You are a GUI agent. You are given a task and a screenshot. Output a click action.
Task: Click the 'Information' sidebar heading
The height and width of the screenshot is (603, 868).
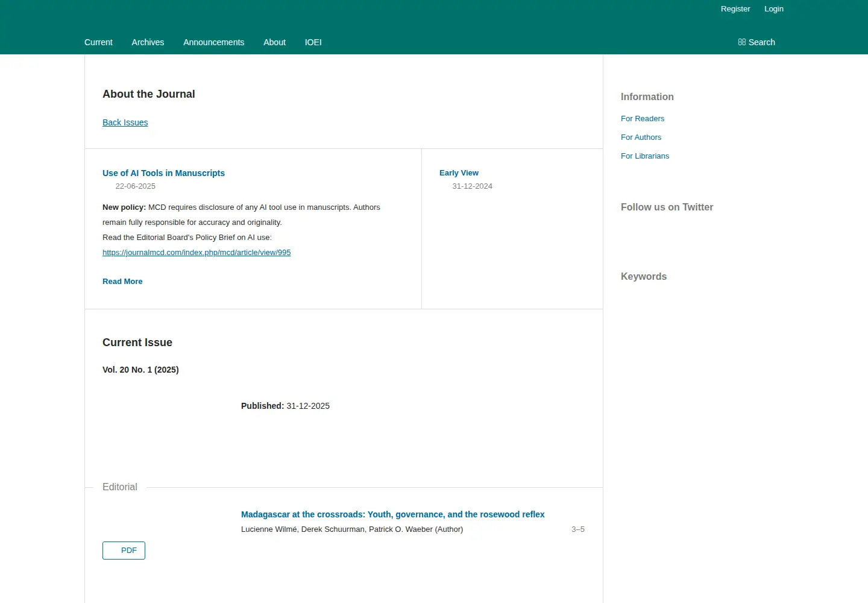point(647,97)
